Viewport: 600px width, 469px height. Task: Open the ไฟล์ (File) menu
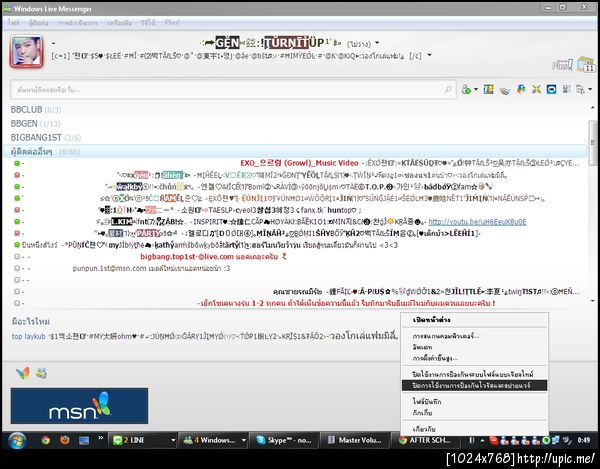pos(13,23)
